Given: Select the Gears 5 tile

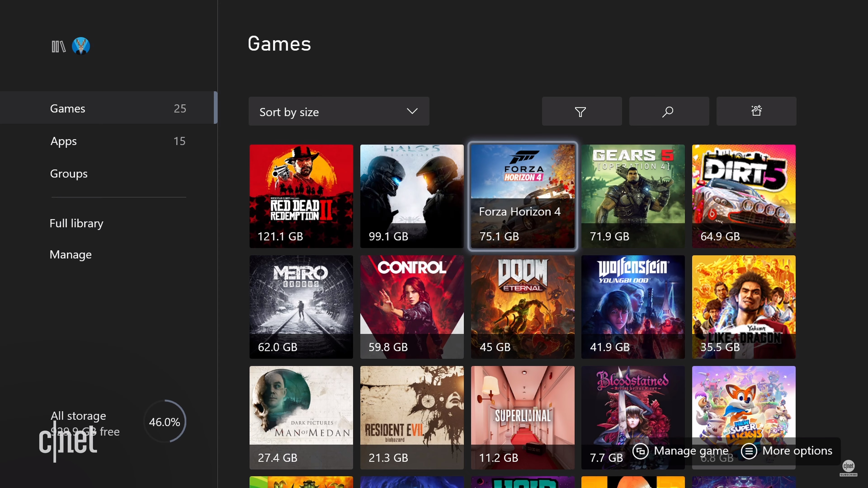Looking at the screenshot, I should [x=633, y=196].
